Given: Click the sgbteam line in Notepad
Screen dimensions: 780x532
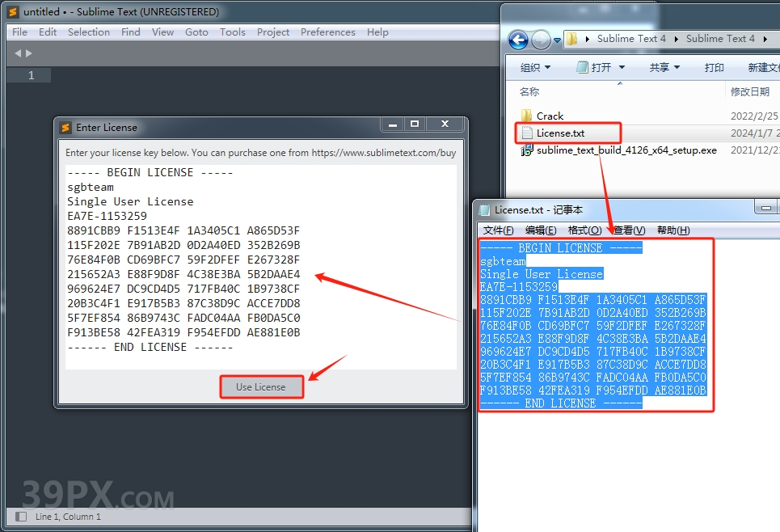Looking at the screenshot, I should (x=503, y=261).
